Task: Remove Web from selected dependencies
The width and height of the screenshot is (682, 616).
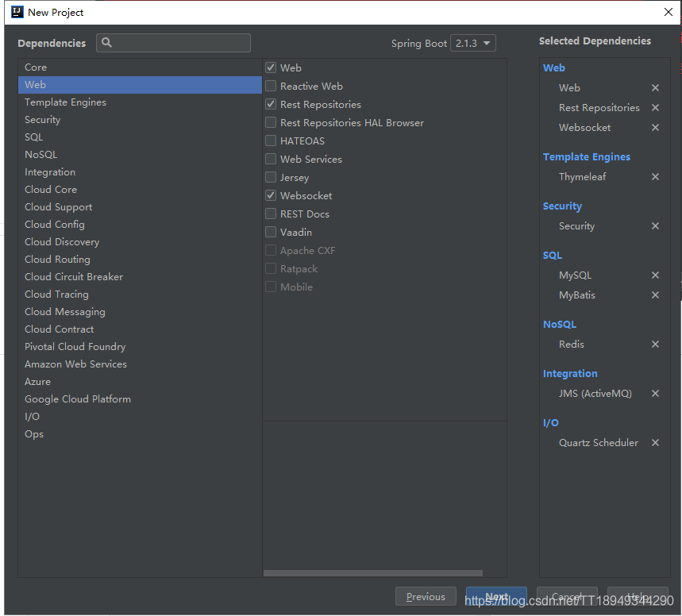Action: coord(655,88)
